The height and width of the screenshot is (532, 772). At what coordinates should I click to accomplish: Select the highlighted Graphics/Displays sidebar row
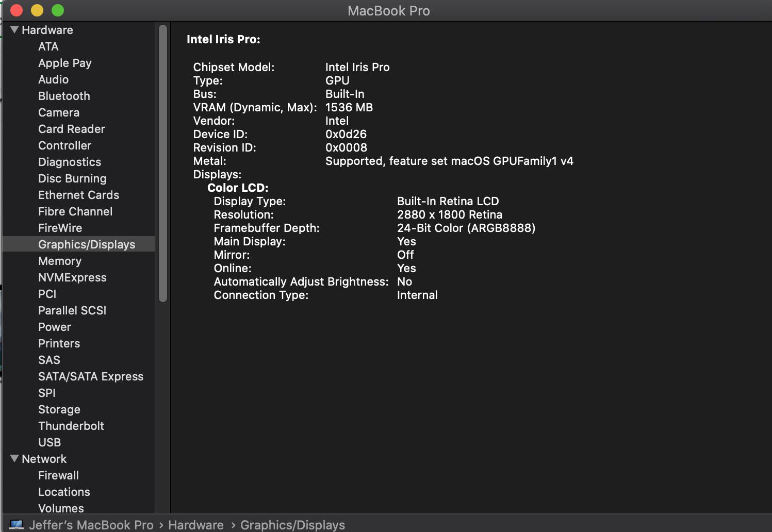click(78, 244)
